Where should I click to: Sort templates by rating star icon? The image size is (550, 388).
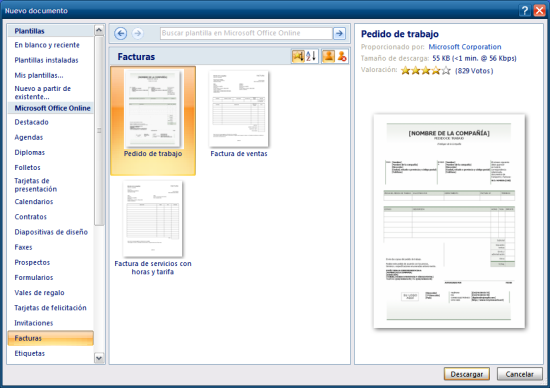[298, 56]
